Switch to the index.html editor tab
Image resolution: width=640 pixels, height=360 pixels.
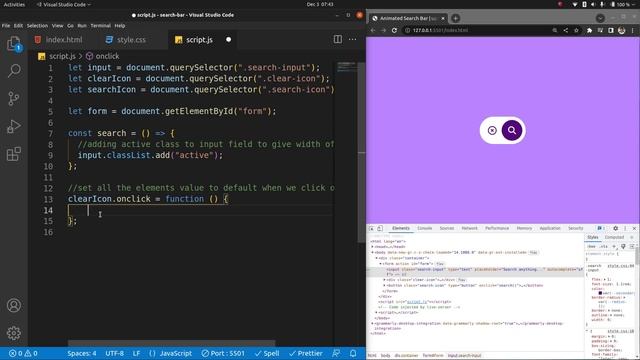pos(58,40)
